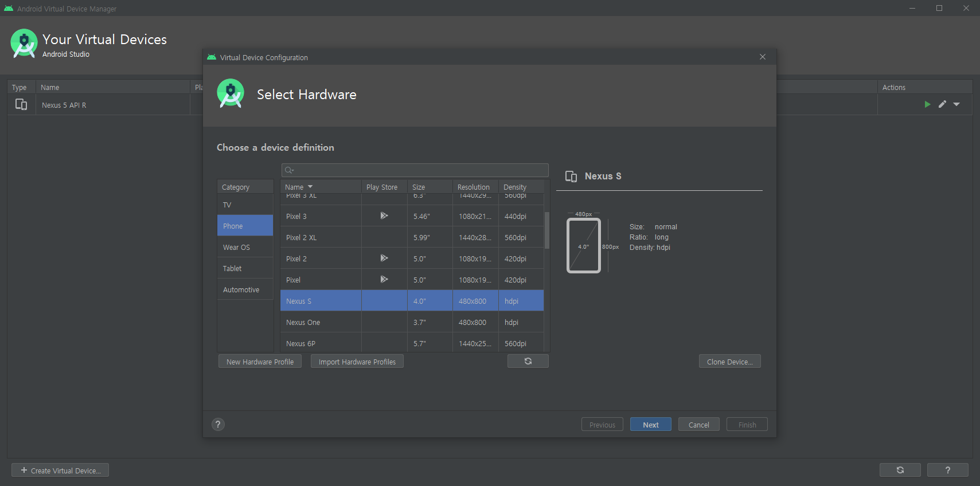Click the help icon in configuration dialog

218,424
